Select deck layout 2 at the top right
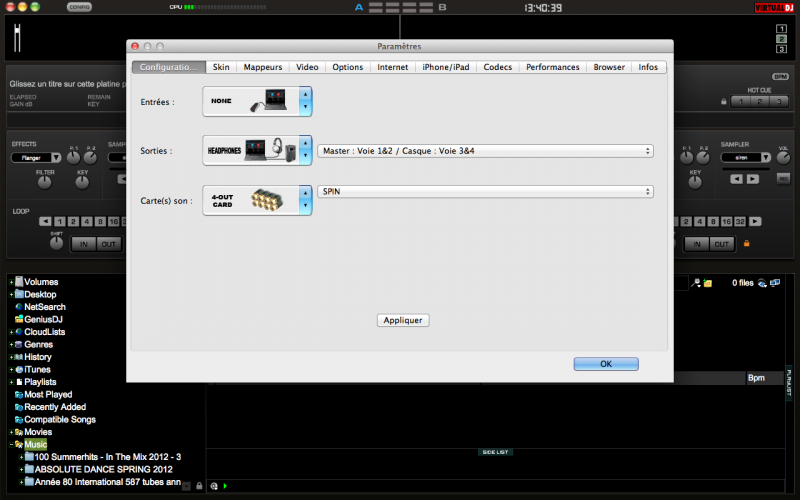800x500 pixels. [781, 38]
